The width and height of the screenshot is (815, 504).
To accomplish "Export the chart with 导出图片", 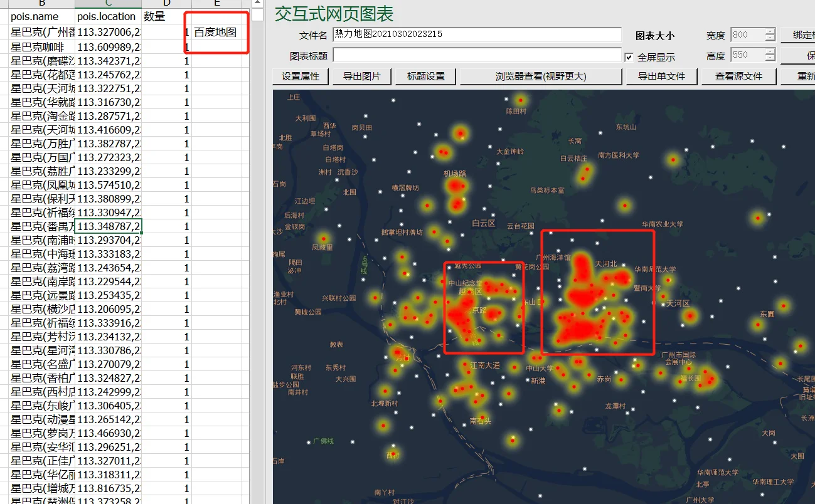I will click(361, 76).
